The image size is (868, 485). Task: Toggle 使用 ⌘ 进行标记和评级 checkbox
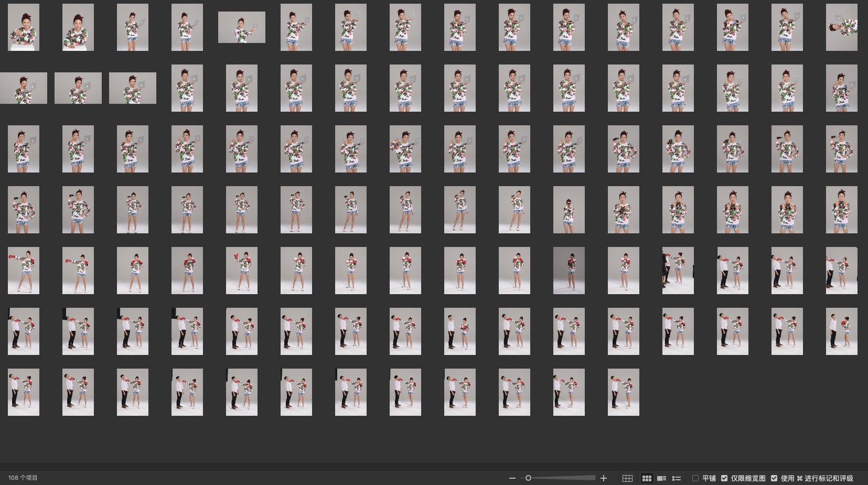click(774, 478)
